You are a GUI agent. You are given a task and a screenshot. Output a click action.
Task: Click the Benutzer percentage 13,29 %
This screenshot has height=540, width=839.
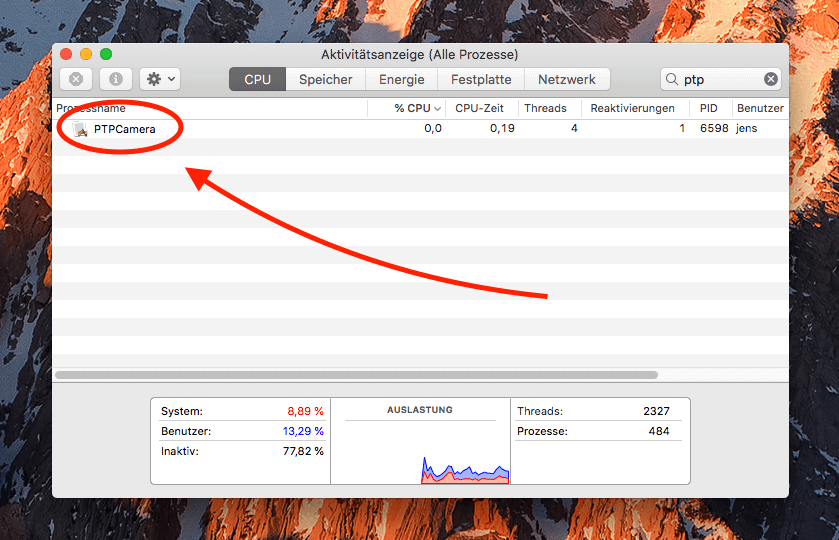pyautogui.click(x=303, y=431)
